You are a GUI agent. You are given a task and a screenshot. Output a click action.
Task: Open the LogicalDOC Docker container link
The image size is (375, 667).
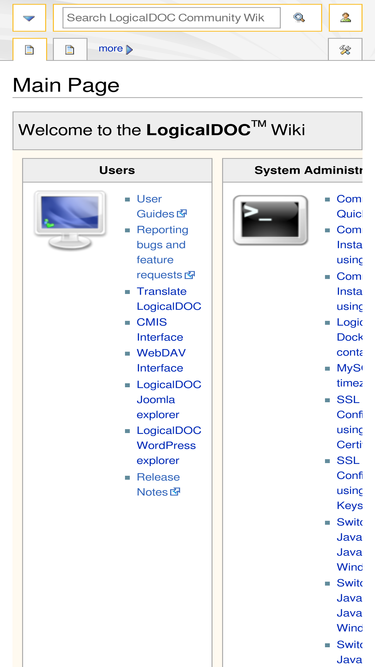click(x=349, y=337)
